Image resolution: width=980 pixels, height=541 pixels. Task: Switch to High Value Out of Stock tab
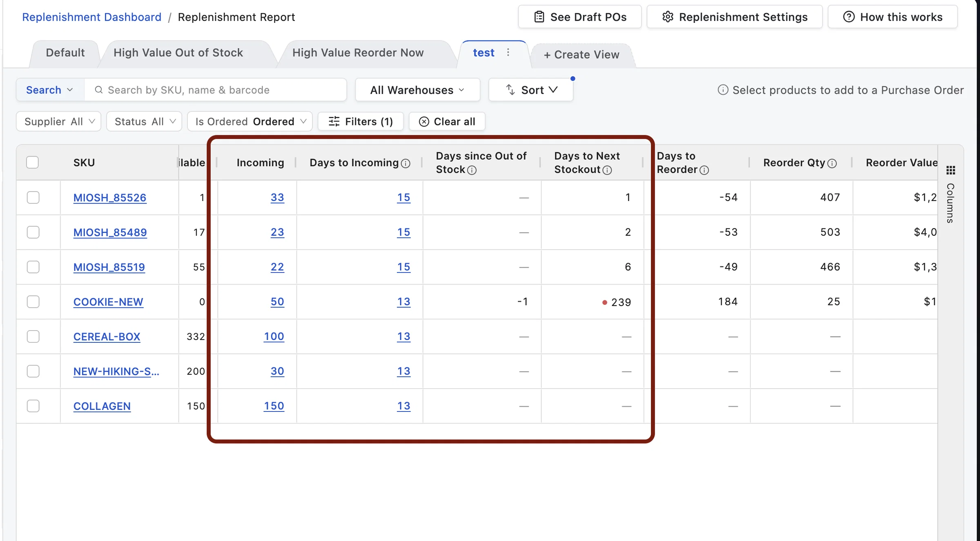pyautogui.click(x=178, y=53)
